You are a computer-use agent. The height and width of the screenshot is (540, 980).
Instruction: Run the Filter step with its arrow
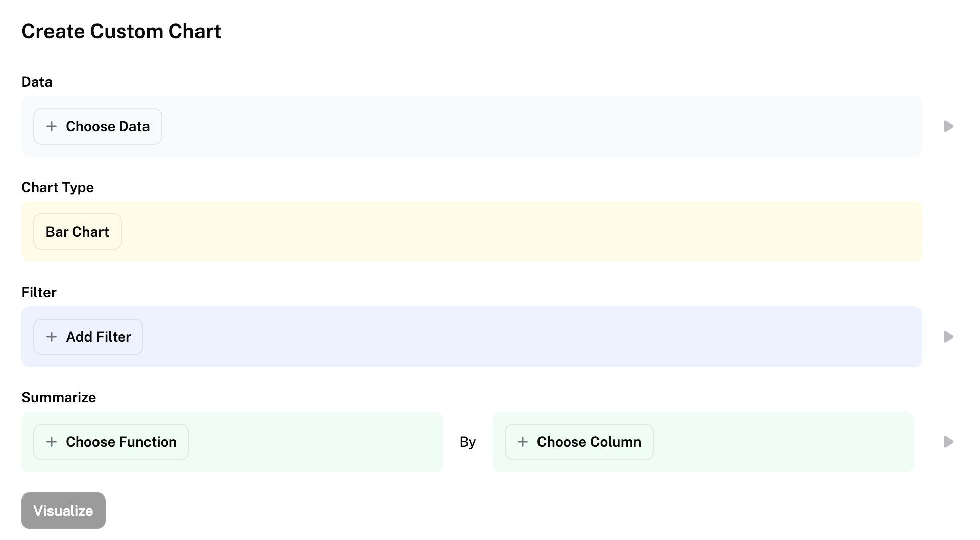(948, 337)
